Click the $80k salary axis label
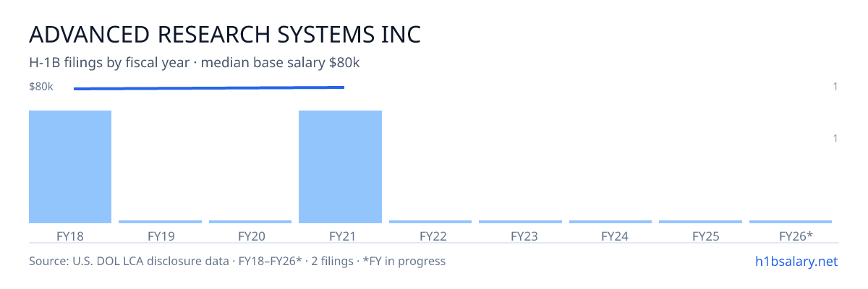This screenshot has height=289, width=868. (x=41, y=87)
